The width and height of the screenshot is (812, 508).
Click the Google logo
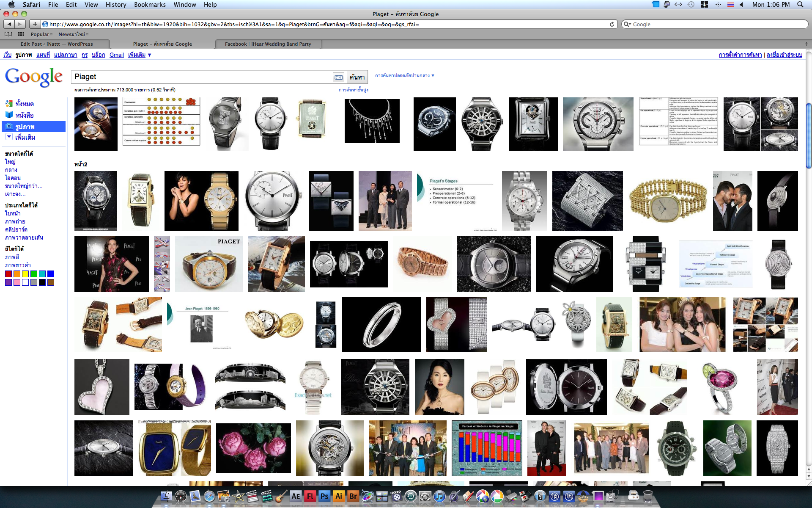pos(34,77)
